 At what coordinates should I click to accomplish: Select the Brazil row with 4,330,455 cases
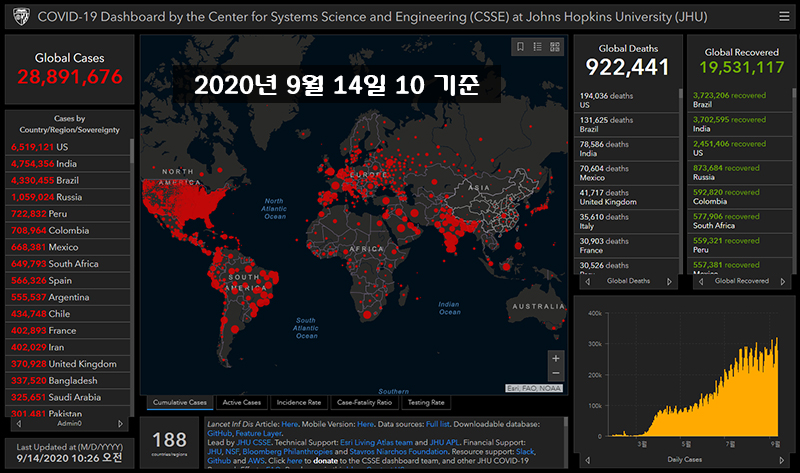pos(67,181)
